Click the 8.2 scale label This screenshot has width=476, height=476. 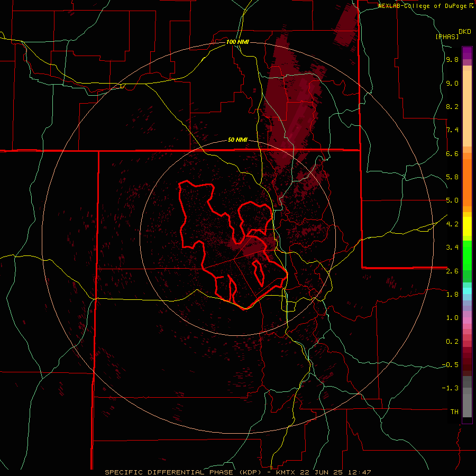pyautogui.click(x=452, y=106)
